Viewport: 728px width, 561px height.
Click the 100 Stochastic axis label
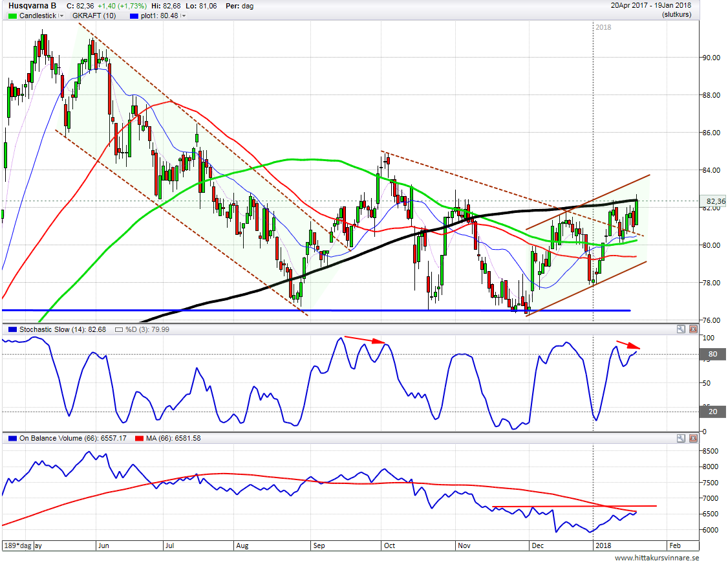click(x=708, y=338)
